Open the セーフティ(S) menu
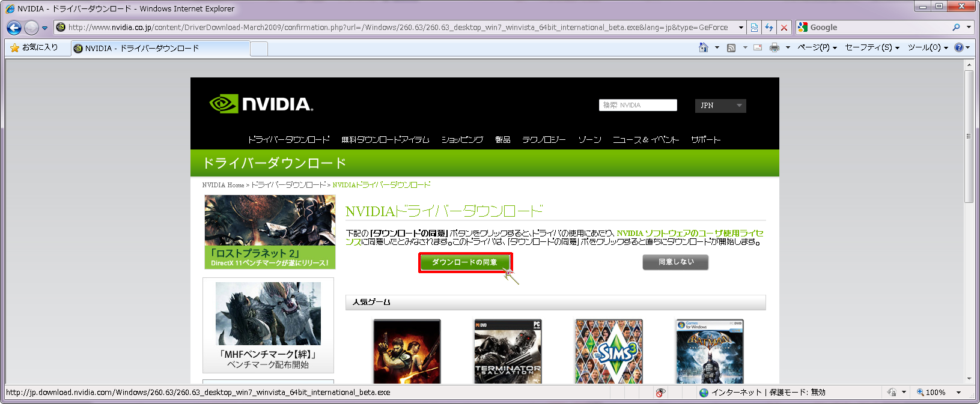This screenshot has width=980, height=404. pyautogui.click(x=872, y=47)
